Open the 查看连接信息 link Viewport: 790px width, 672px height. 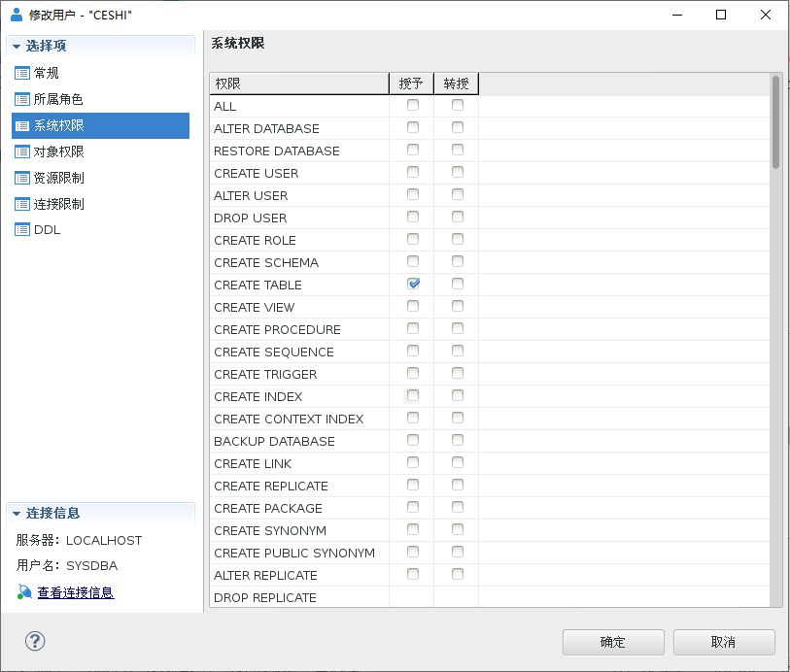click(x=76, y=592)
